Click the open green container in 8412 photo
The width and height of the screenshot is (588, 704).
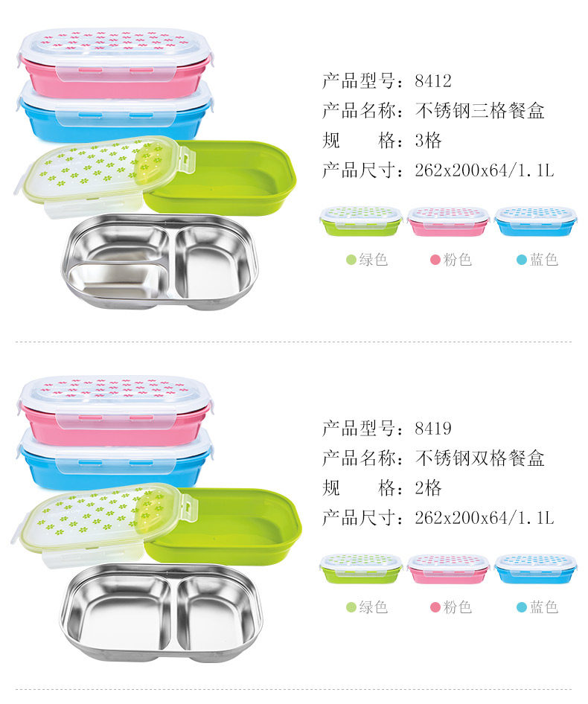220,179
